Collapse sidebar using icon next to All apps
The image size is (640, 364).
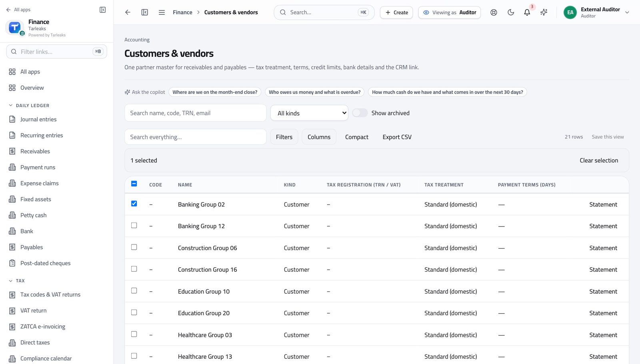102,10
